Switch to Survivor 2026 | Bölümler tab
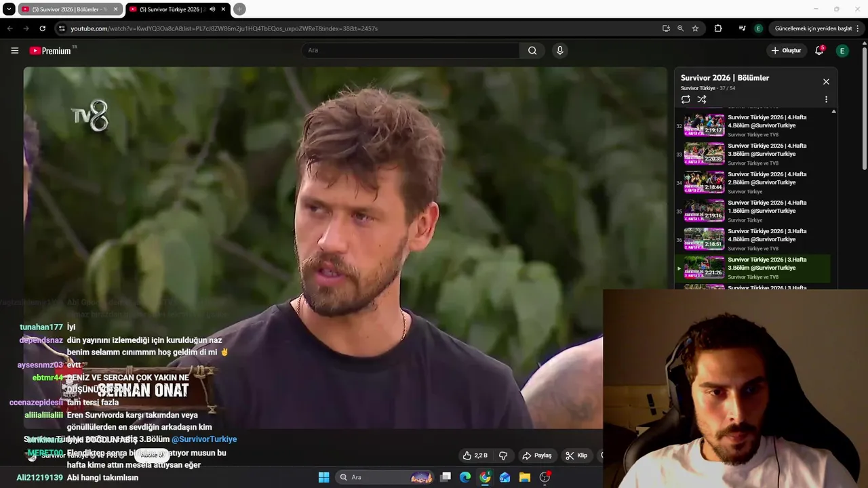Screen dimensions: 868x488 (64, 9)
